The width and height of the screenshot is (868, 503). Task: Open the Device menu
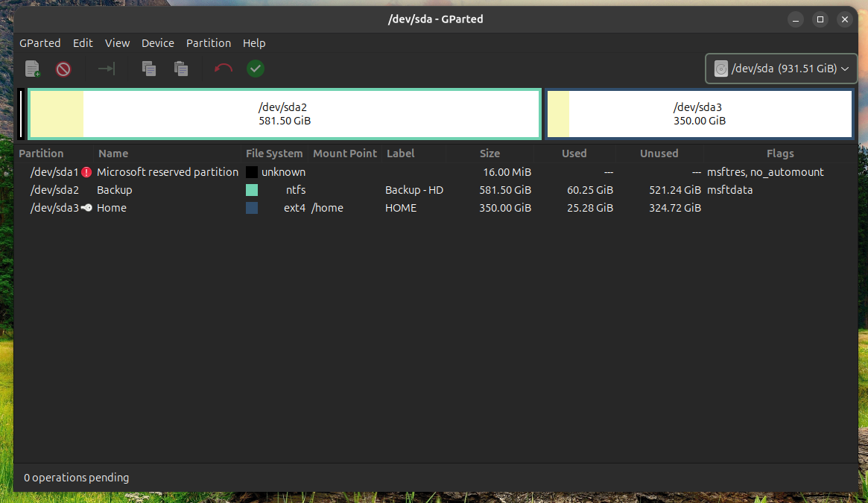(x=158, y=43)
